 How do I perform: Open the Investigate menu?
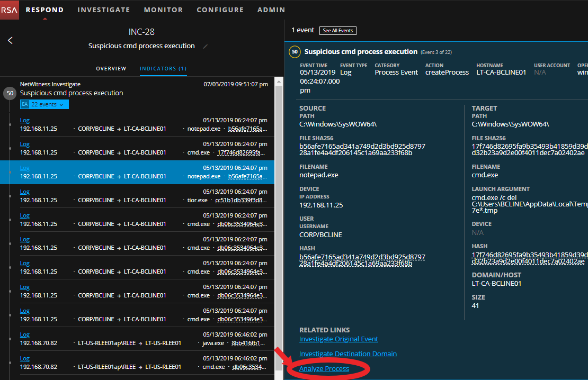click(x=103, y=10)
